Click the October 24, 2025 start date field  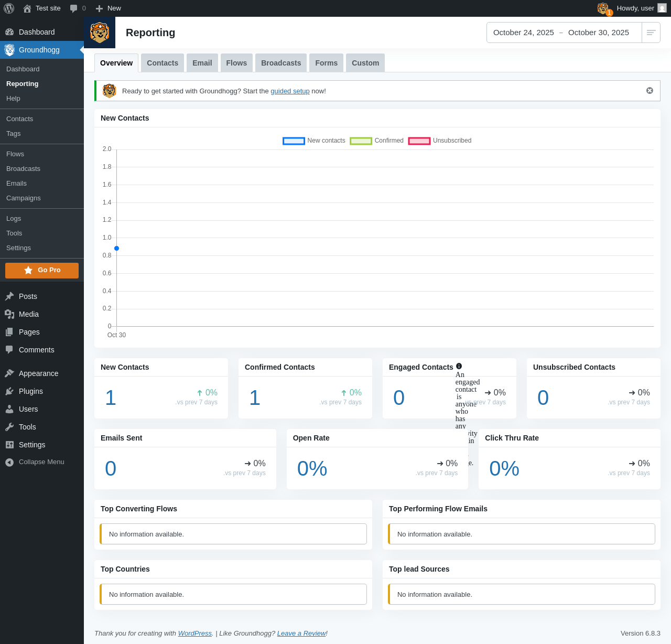point(523,33)
